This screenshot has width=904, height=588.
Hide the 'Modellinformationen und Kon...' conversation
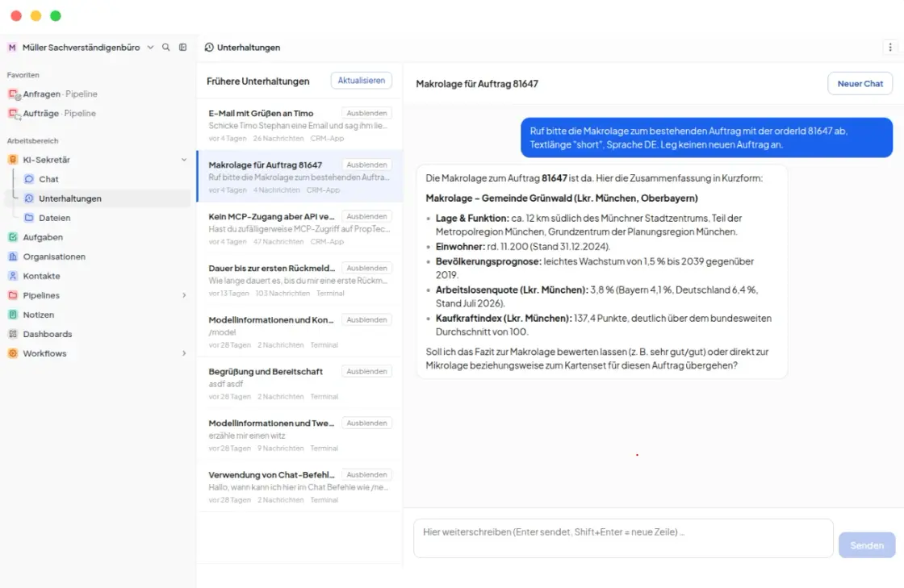click(x=366, y=319)
